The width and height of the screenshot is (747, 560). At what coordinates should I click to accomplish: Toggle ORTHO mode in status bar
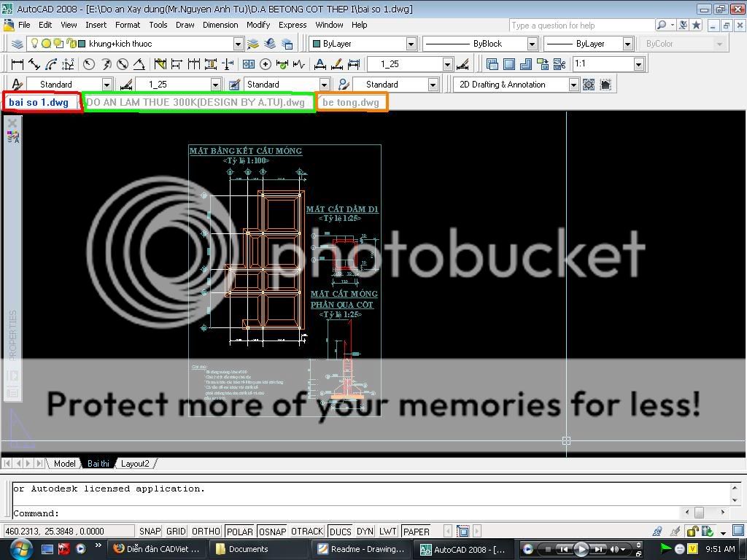coord(206,531)
